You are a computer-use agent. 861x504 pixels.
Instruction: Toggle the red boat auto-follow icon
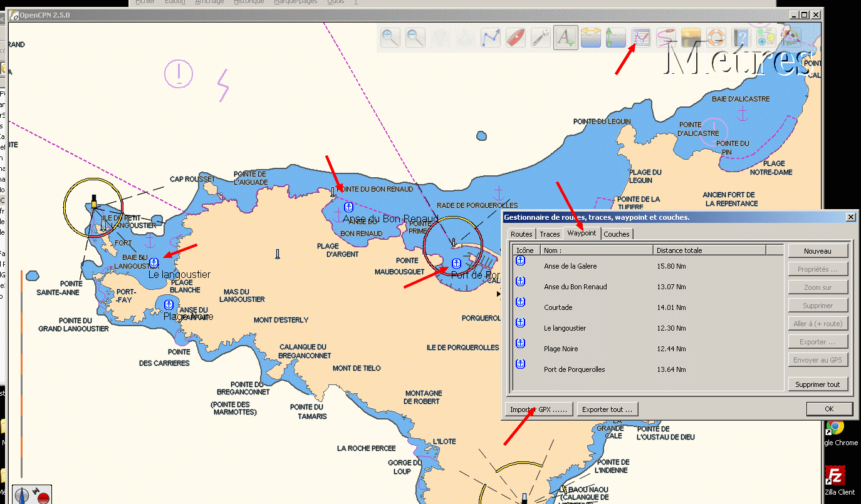[516, 38]
